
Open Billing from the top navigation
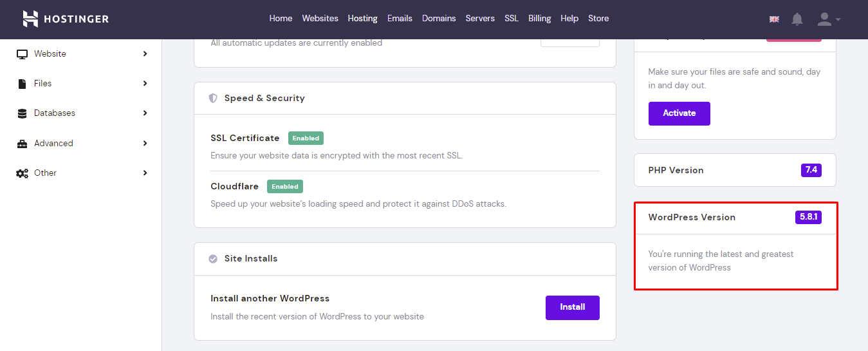click(x=539, y=19)
